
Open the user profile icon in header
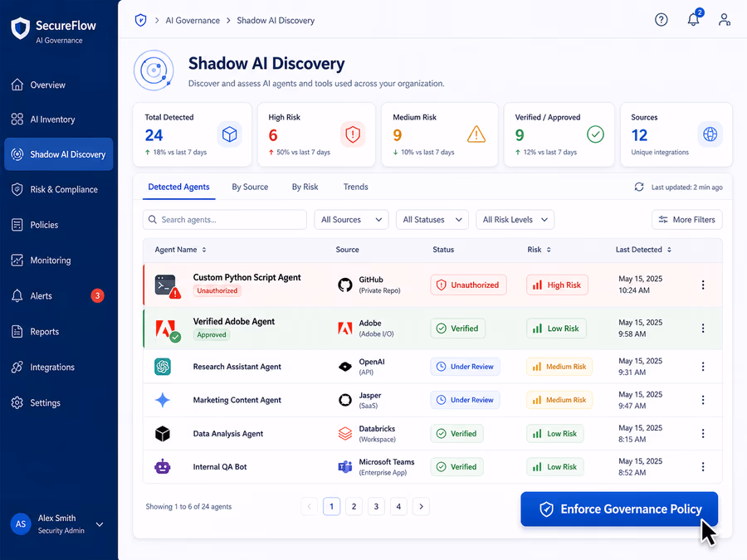click(724, 20)
